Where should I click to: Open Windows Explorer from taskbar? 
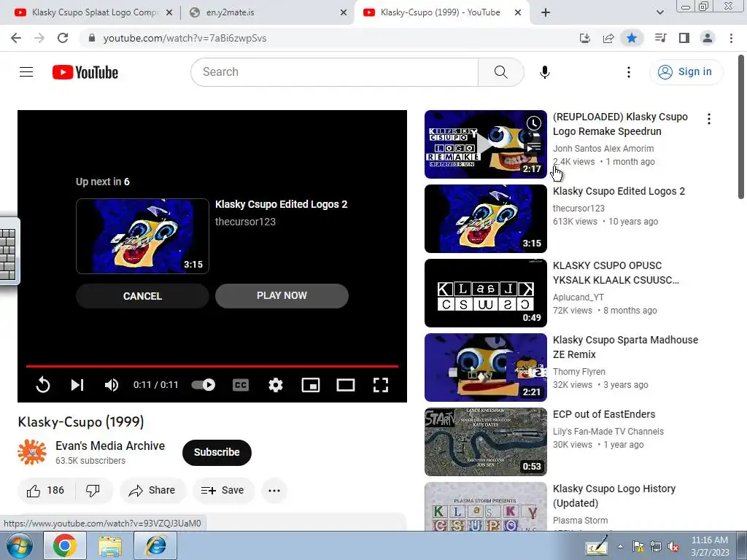[x=110, y=545]
